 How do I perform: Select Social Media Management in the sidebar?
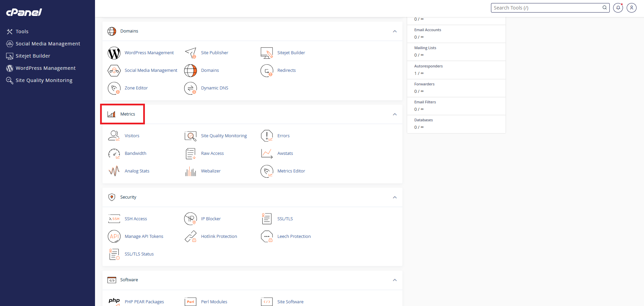[x=43, y=44]
